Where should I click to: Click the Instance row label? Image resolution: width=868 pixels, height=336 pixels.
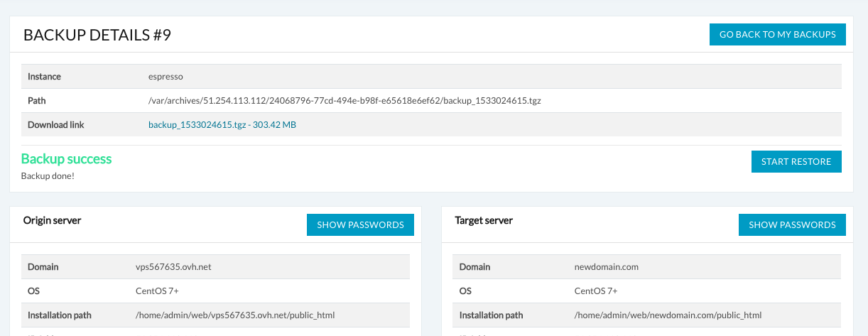(44, 76)
